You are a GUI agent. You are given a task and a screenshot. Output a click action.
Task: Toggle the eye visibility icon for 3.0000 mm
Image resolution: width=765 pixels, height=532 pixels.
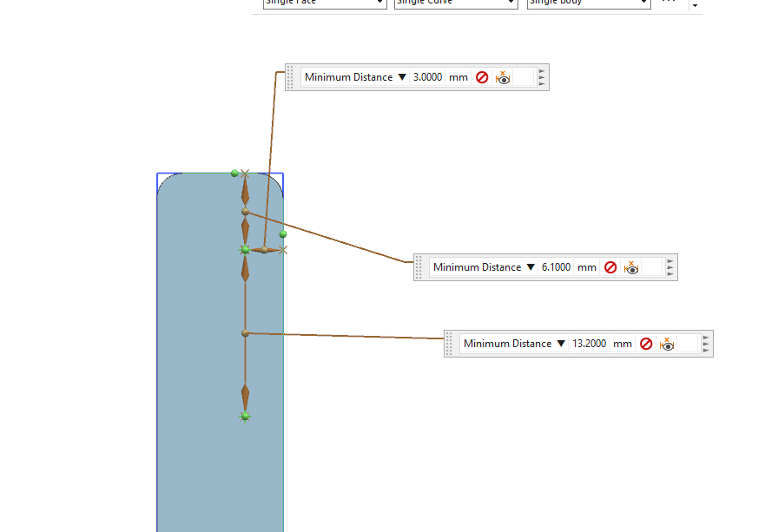(503, 77)
